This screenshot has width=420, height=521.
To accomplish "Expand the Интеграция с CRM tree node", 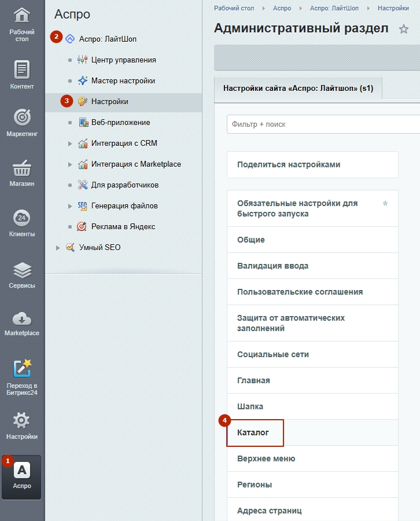I will click(x=71, y=144).
